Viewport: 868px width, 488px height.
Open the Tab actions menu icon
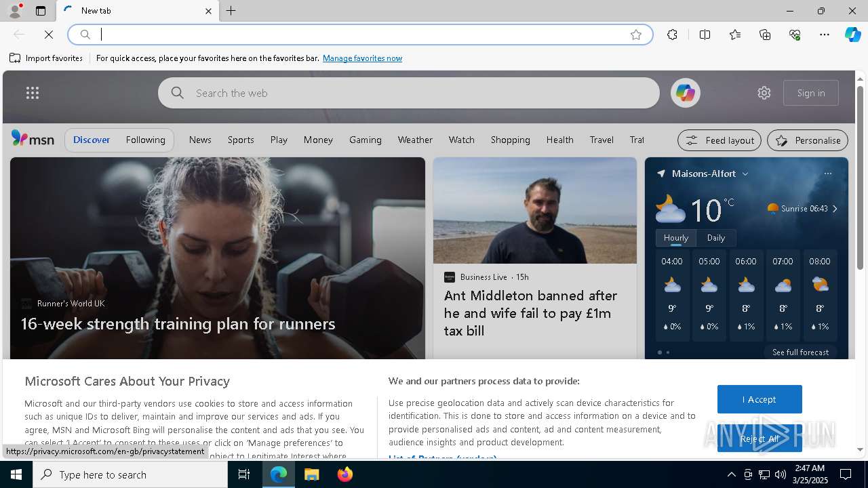click(41, 11)
